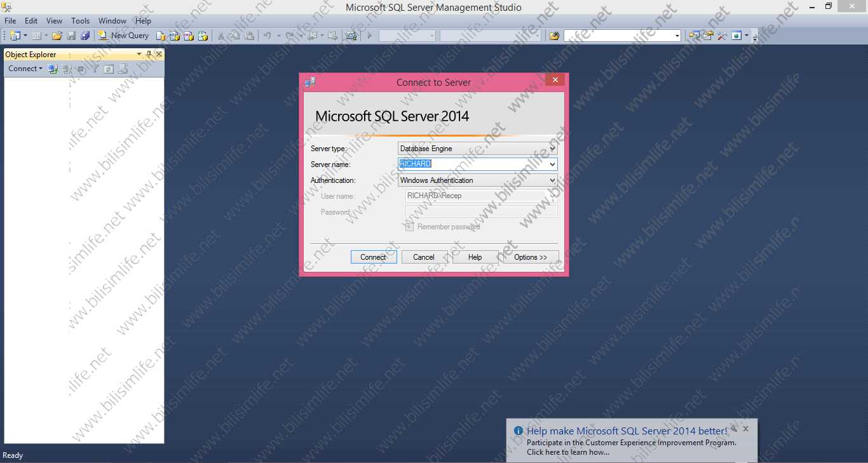This screenshot has height=463, width=868.
Task: Click the Navigate Forward icon
Action: 332,36
